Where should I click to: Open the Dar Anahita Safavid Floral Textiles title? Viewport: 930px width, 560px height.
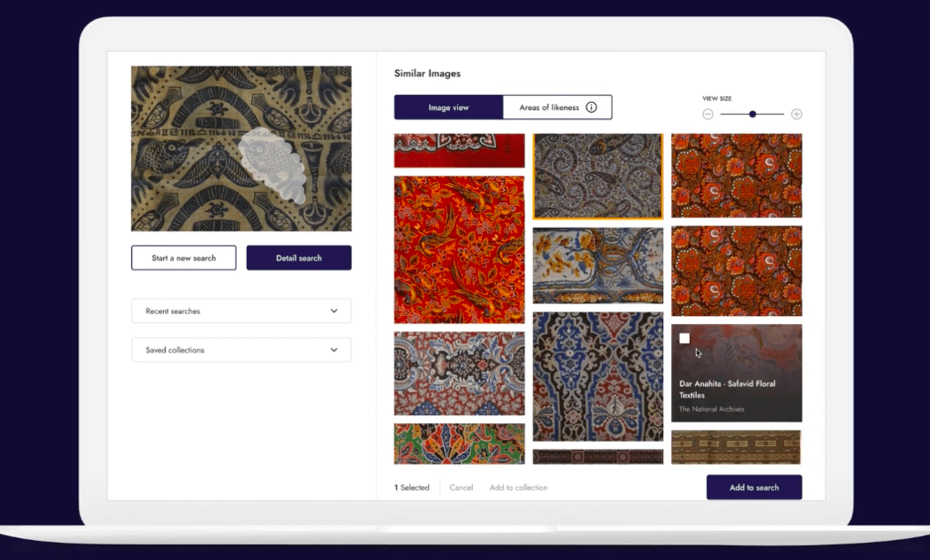[727, 389]
